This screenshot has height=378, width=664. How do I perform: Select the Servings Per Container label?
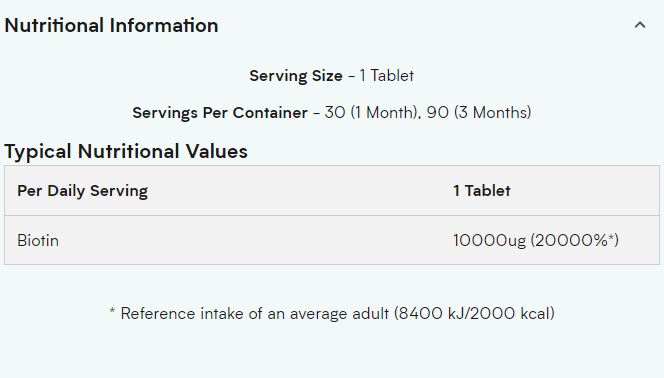[x=220, y=113]
